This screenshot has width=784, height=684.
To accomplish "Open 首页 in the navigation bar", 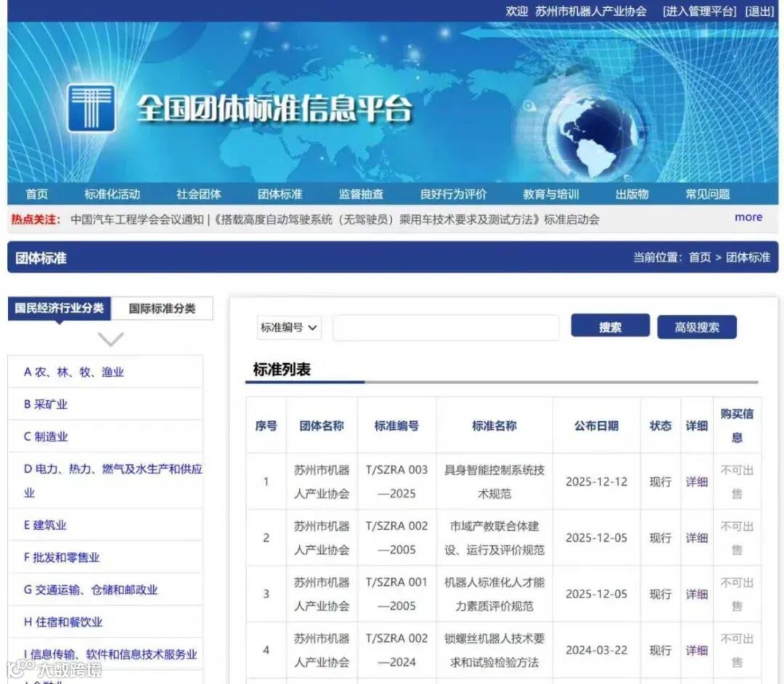I will pyautogui.click(x=37, y=194).
